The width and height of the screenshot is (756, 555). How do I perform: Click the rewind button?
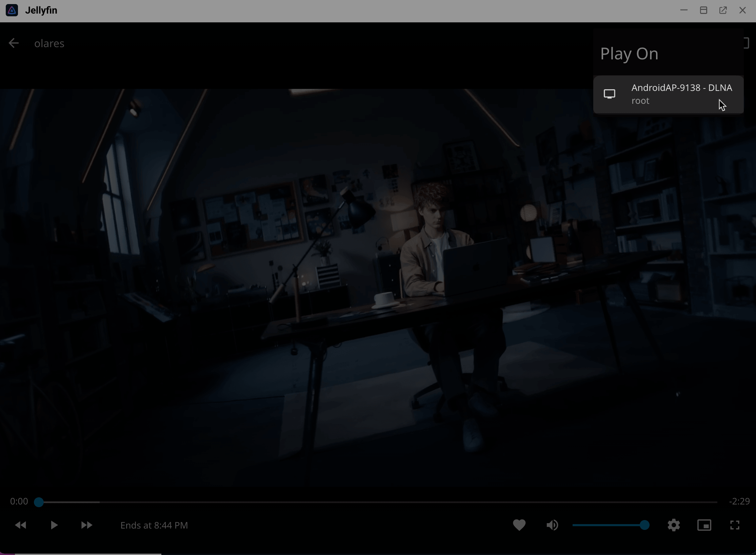pos(21,525)
